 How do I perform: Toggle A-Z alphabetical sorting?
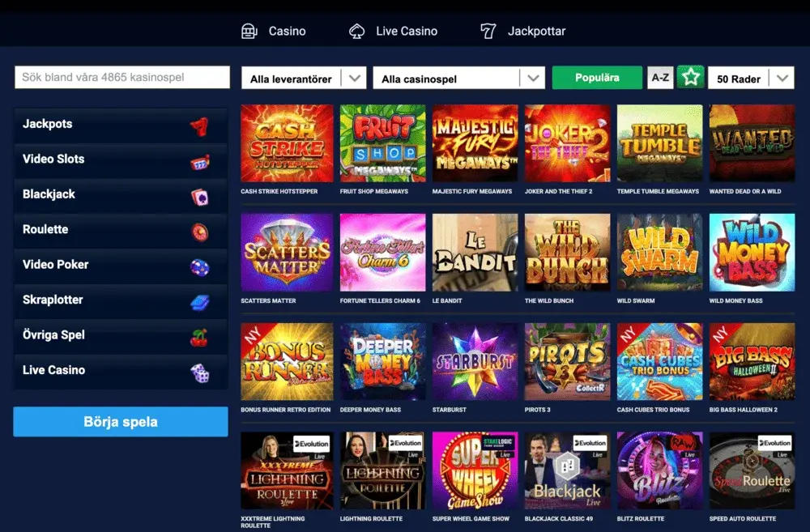(660, 78)
